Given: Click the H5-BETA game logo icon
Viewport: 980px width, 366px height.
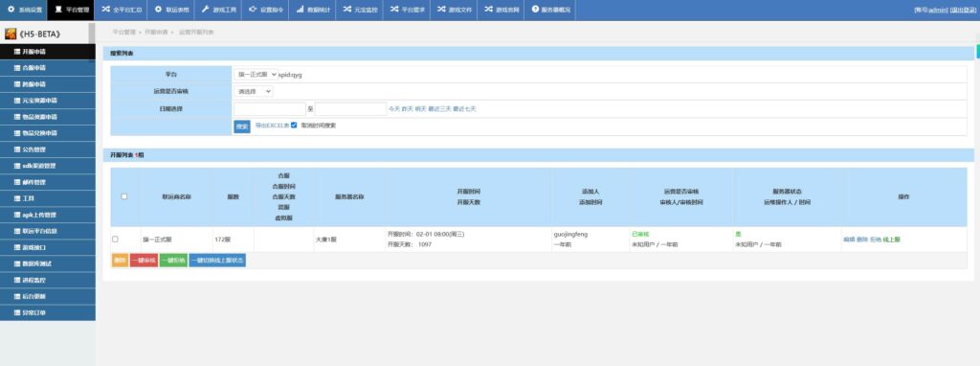Looking at the screenshot, I should pos(10,34).
